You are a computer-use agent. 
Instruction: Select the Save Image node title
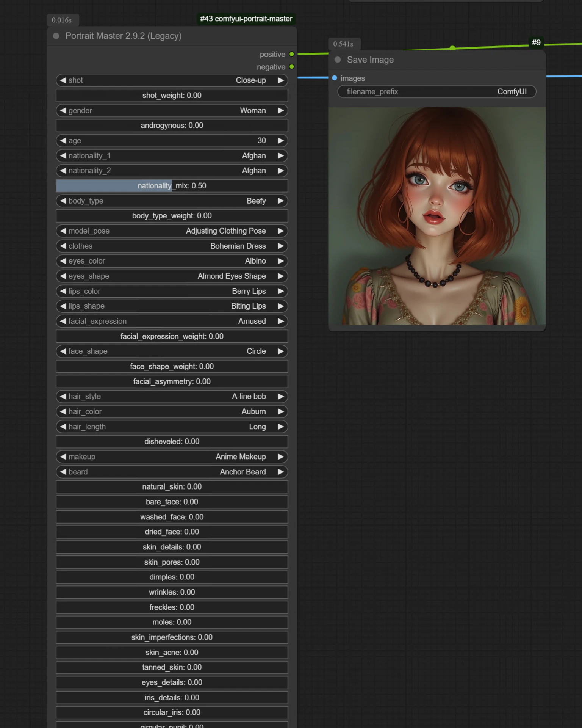(370, 60)
